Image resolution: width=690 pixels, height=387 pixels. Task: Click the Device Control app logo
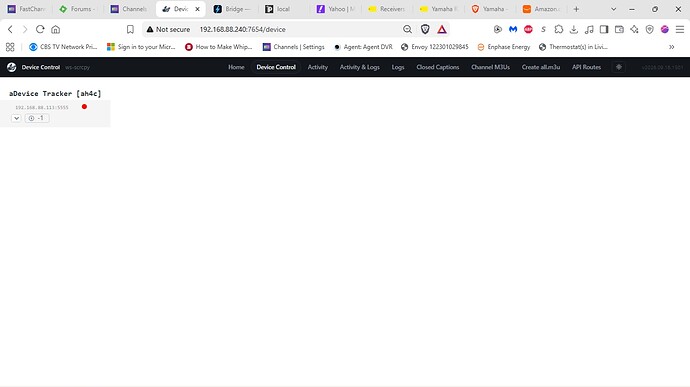[11, 67]
